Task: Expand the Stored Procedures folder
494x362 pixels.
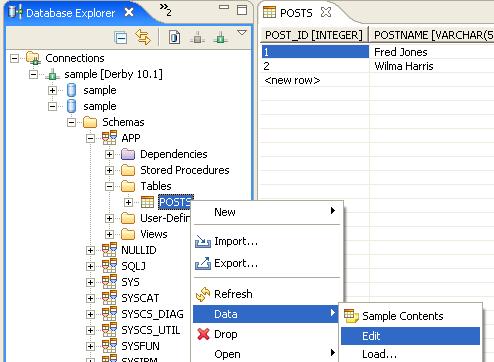Action: (x=109, y=170)
